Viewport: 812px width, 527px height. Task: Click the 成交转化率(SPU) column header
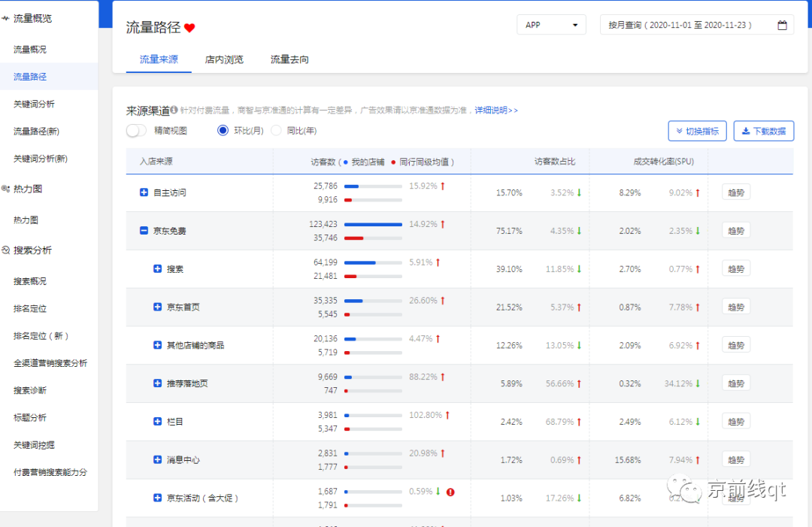tap(663, 162)
